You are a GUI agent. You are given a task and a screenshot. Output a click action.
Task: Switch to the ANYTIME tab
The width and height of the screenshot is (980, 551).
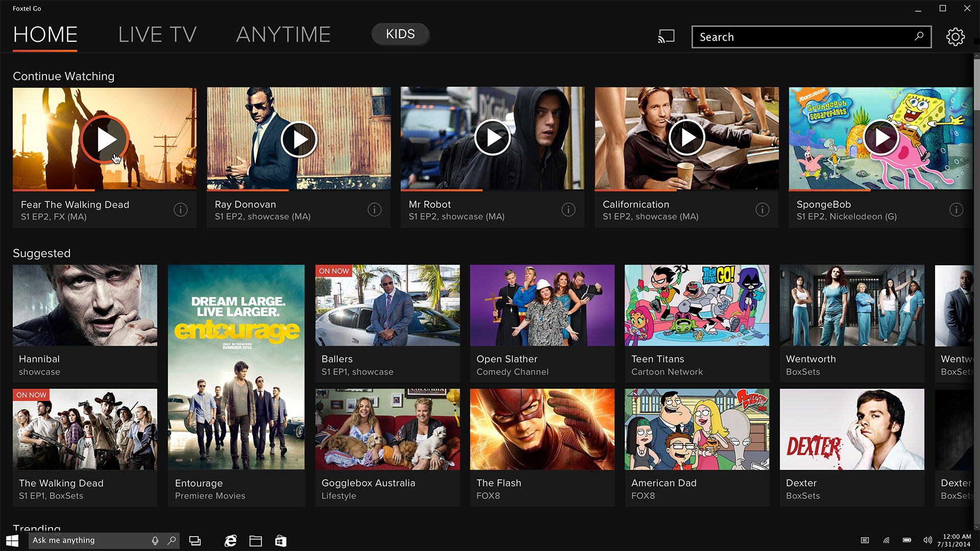(x=283, y=35)
